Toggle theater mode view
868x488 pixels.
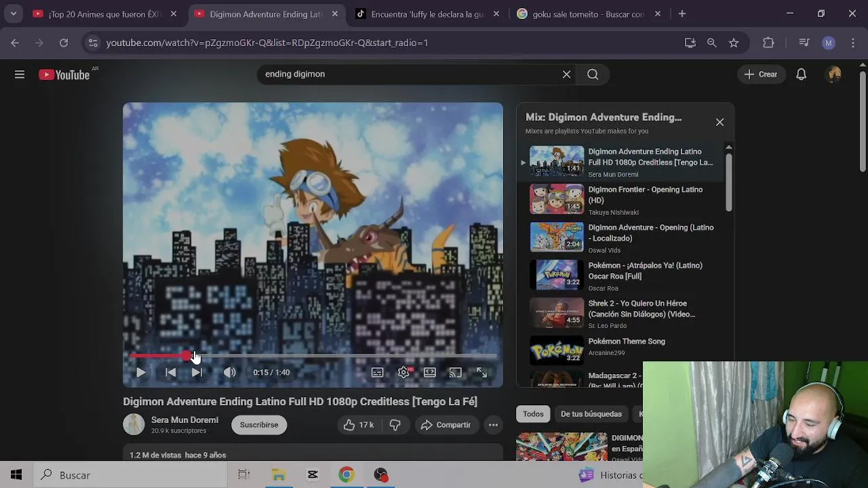coord(430,372)
